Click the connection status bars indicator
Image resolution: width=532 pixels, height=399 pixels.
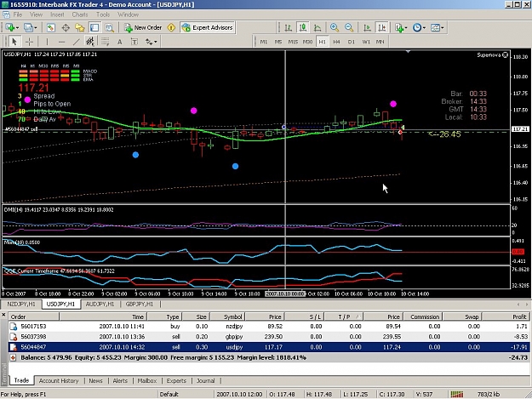[x=457, y=394]
